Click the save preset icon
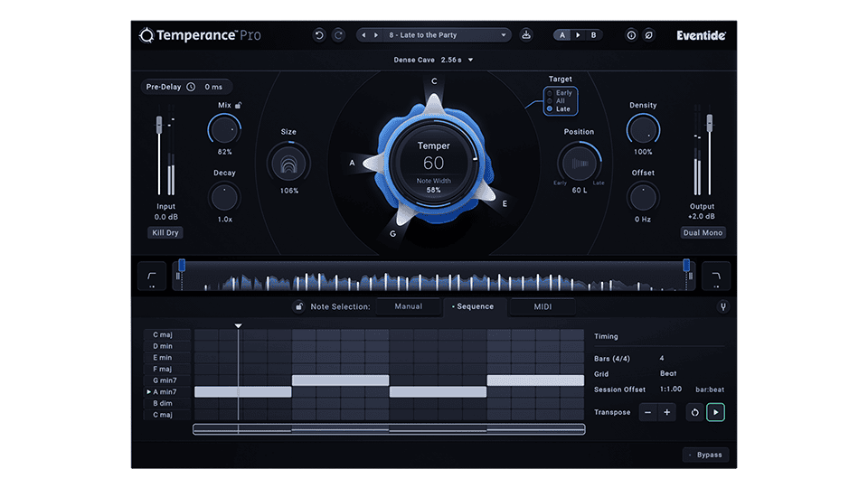Screen dimensions: 868x488 click(x=526, y=35)
